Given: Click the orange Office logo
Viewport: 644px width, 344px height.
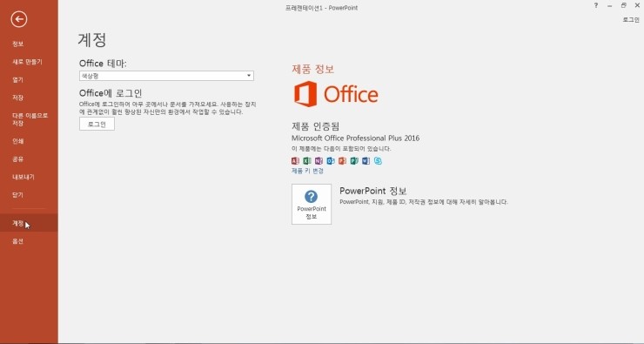Looking at the screenshot, I should pos(336,94).
